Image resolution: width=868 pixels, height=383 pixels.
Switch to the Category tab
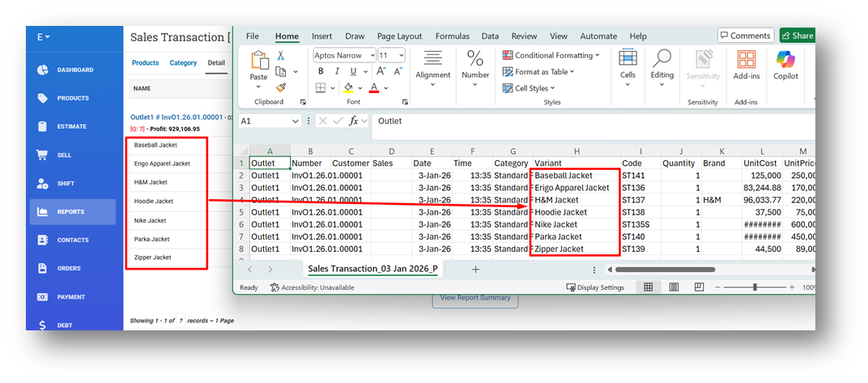pos(183,63)
